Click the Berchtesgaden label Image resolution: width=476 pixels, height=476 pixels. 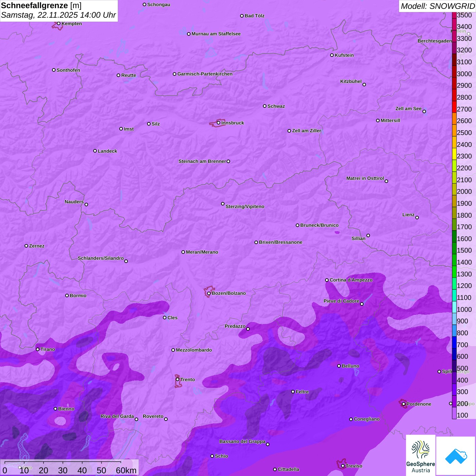coord(435,41)
